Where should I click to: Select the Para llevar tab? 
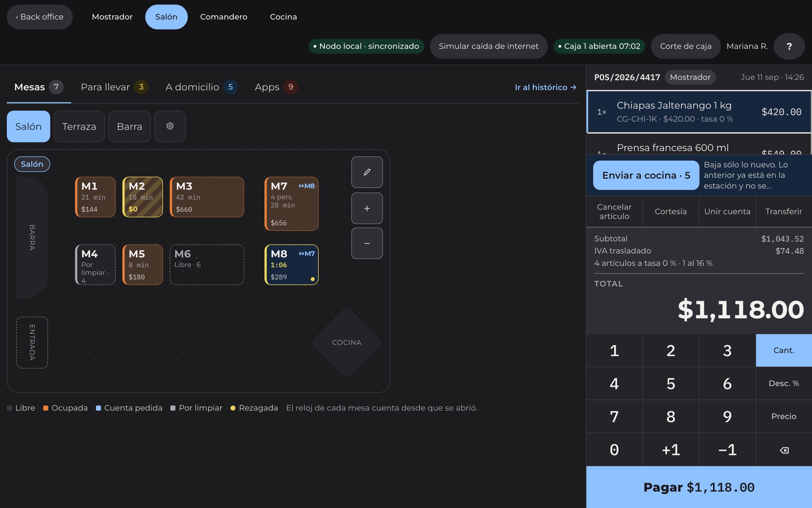[114, 87]
